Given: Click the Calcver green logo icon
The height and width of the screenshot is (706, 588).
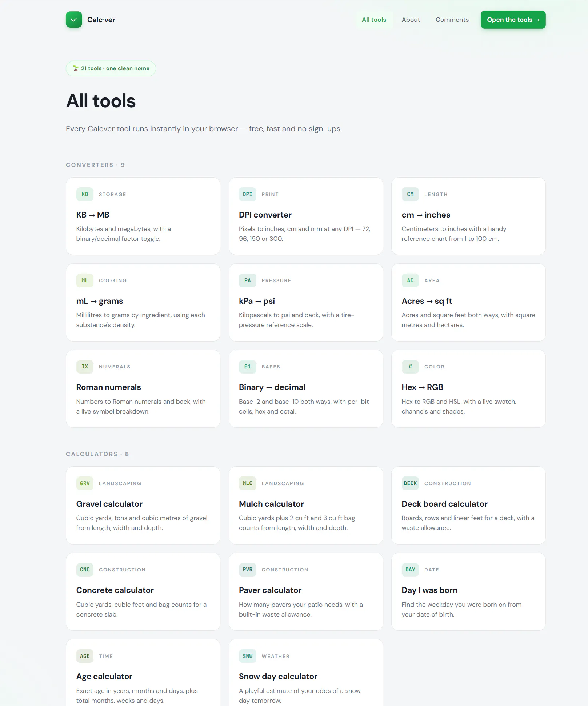Looking at the screenshot, I should click(74, 20).
